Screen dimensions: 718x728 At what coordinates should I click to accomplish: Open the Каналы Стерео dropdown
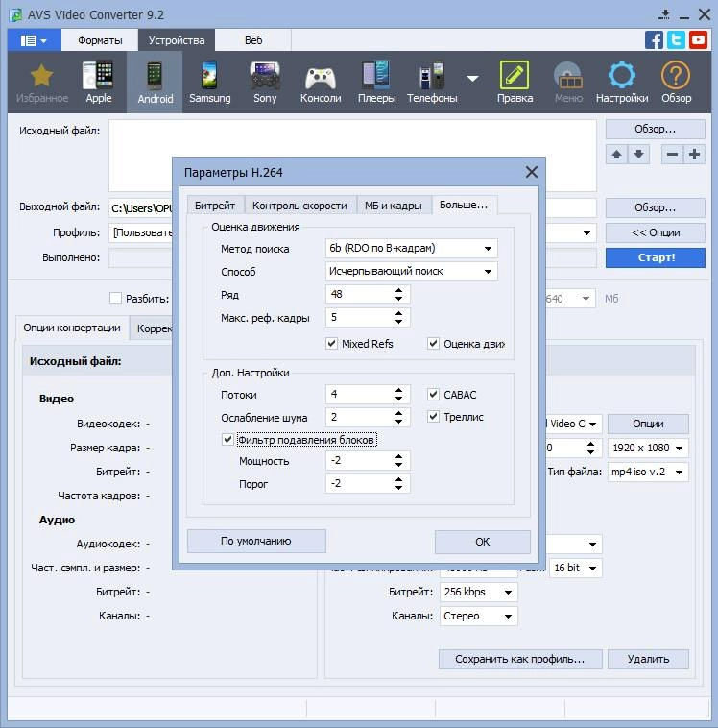click(x=479, y=616)
